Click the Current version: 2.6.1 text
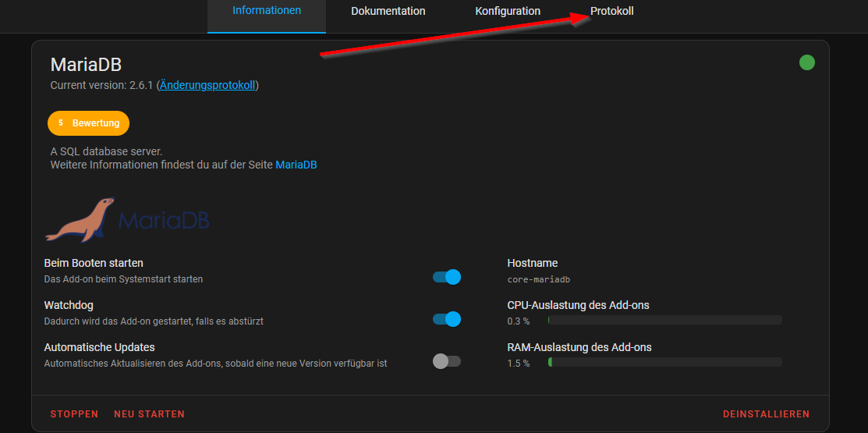868x433 pixels. pos(102,85)
